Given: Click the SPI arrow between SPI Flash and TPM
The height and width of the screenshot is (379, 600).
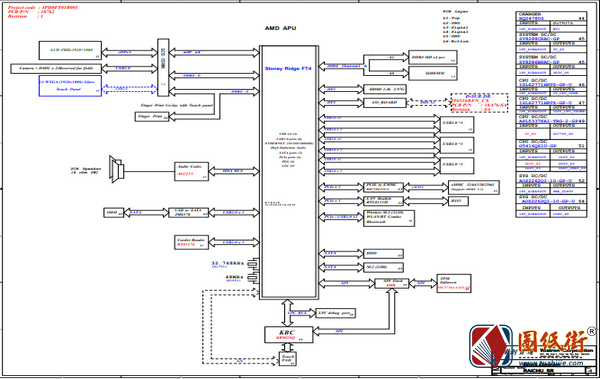Looking at the screenshot, I should [x=423, y=283].
